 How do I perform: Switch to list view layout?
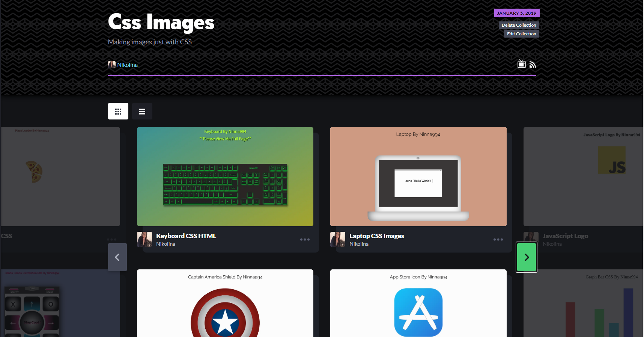click(142, 111)
